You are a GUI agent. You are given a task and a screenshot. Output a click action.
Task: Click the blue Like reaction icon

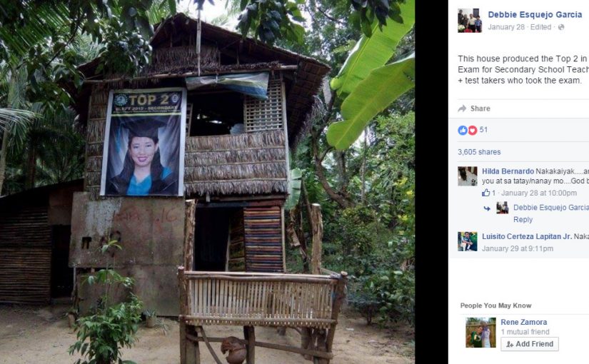462,130
